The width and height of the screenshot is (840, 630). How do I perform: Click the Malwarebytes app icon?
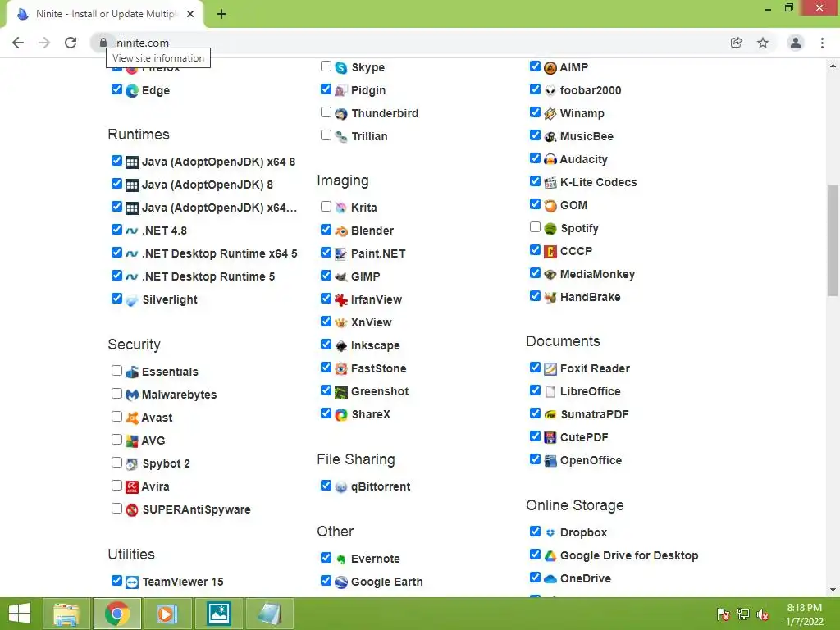tap(132, 395)
